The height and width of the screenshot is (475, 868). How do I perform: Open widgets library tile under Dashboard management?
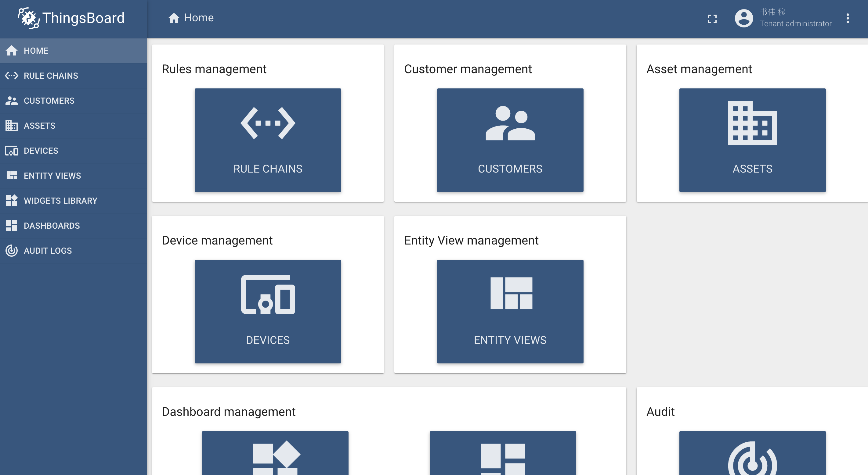(275, 453)
